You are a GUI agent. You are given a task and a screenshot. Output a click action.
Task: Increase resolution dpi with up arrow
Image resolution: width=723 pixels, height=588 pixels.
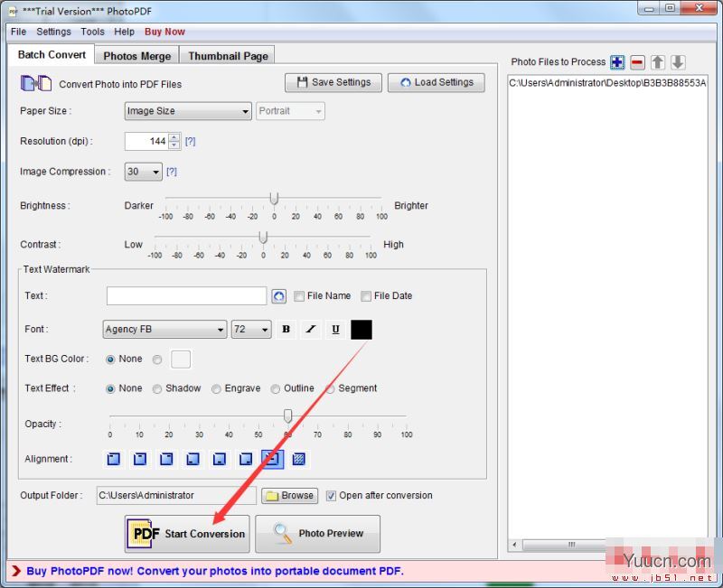[174, 137]
